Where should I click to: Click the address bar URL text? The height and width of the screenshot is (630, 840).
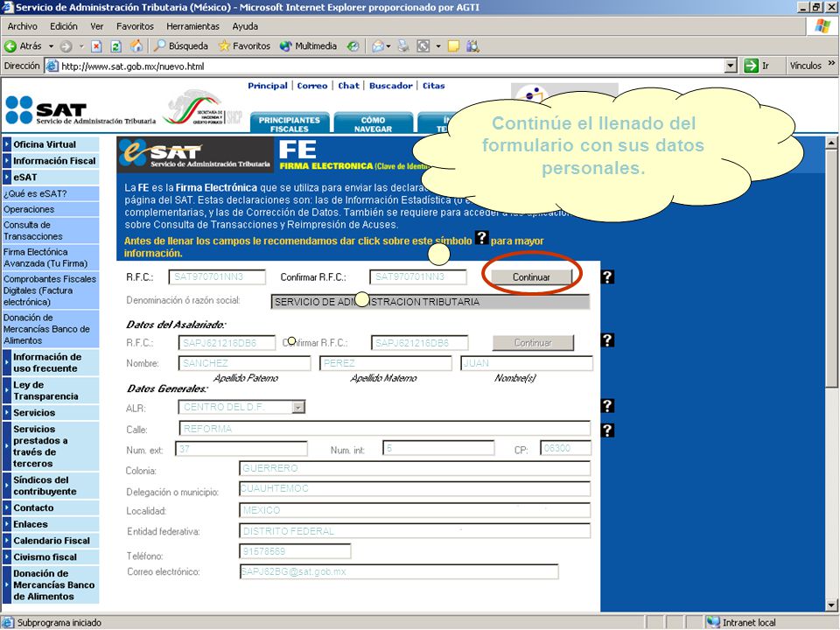pyautogui.click(x=133, y=66)
